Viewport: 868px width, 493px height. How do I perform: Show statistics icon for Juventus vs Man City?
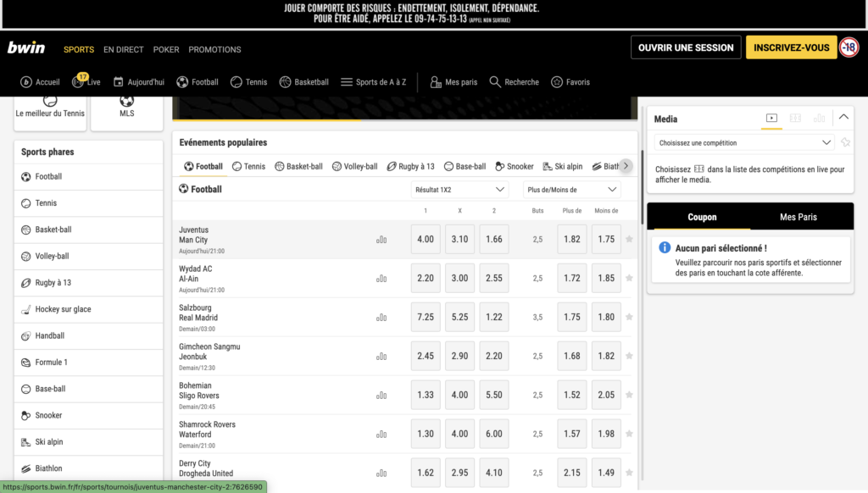click(x=381, y=240)
